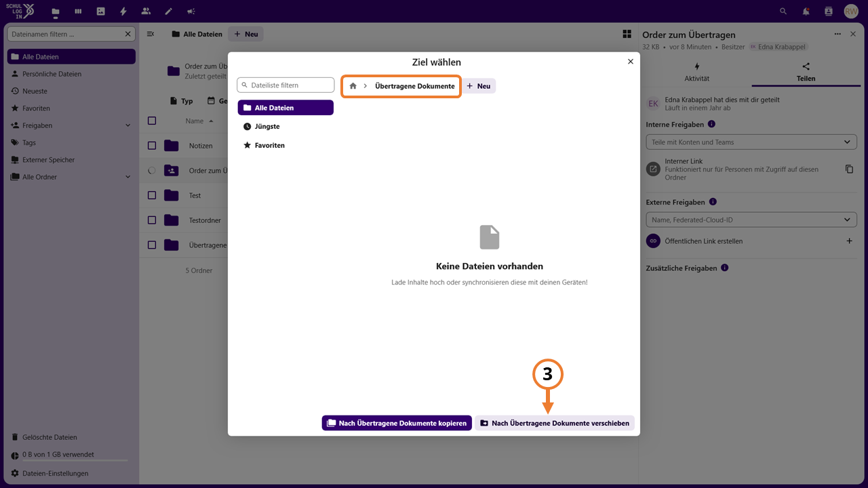Open the Files app icon in top bar
This screenshot has width=868, height=488.
(x=56, y=12)
